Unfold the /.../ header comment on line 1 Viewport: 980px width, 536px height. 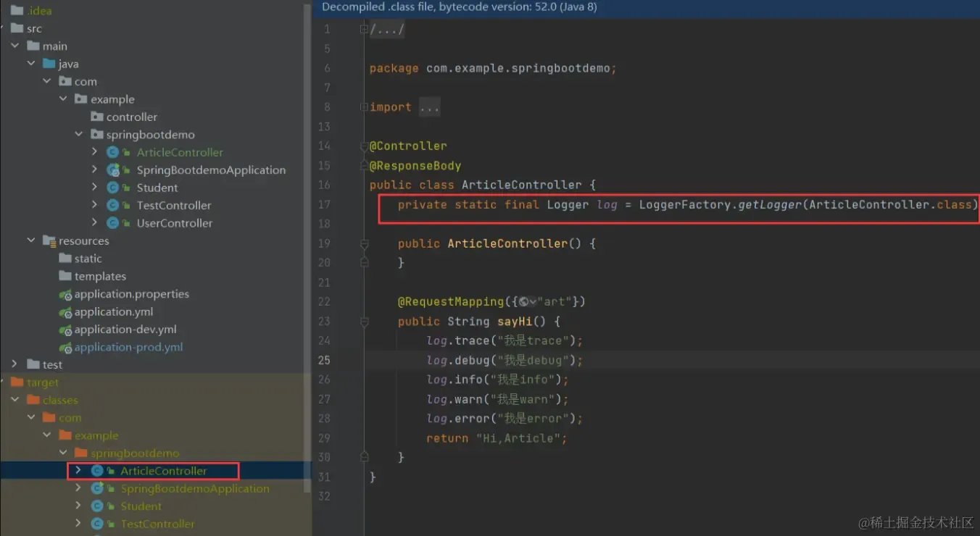point(365,30)
